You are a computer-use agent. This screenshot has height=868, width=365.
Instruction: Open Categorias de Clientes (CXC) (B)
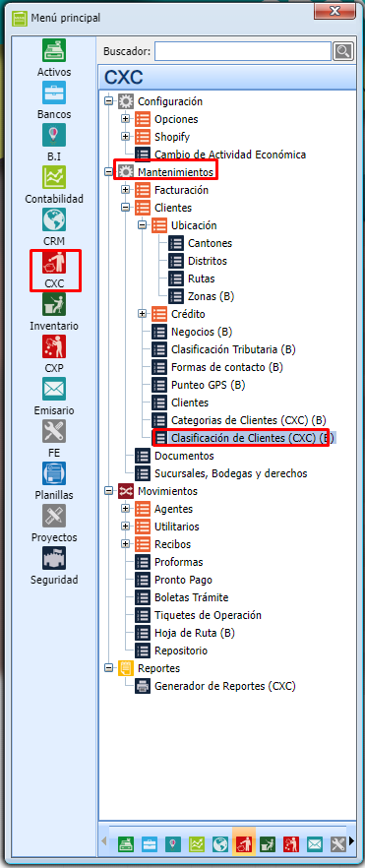coord(249,420)
